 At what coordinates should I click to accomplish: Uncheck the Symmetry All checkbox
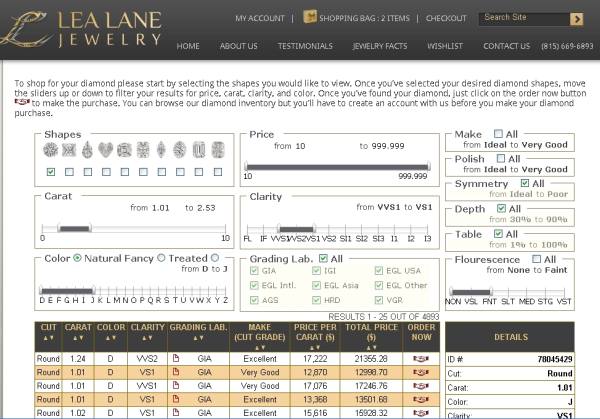pos(525,183)
